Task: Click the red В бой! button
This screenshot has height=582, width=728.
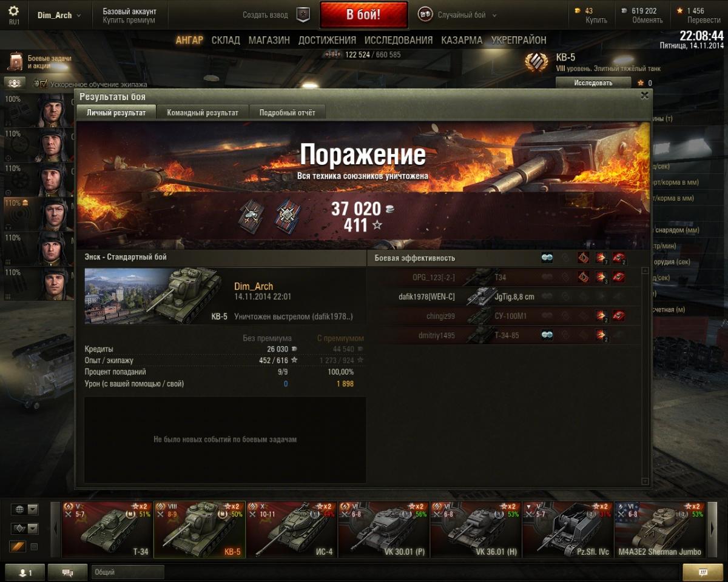Action: (363, 15)
